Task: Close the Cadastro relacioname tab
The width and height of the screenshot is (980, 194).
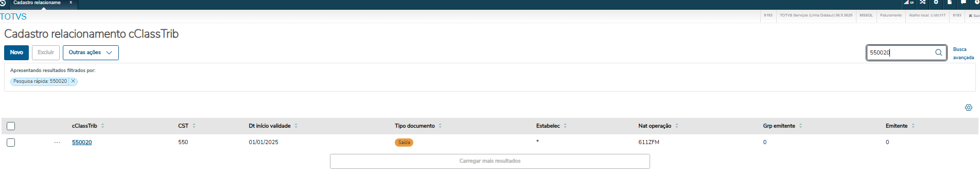Action: click(71, 3)
